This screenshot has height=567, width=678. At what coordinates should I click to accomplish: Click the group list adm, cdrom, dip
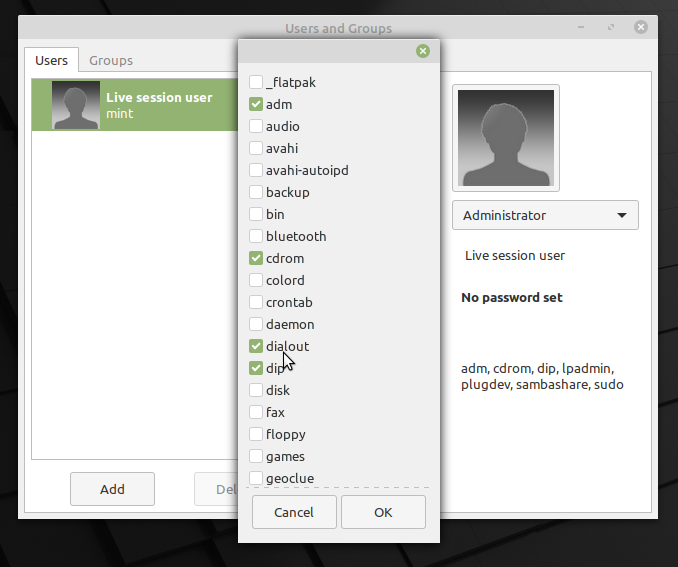point(542,376)
